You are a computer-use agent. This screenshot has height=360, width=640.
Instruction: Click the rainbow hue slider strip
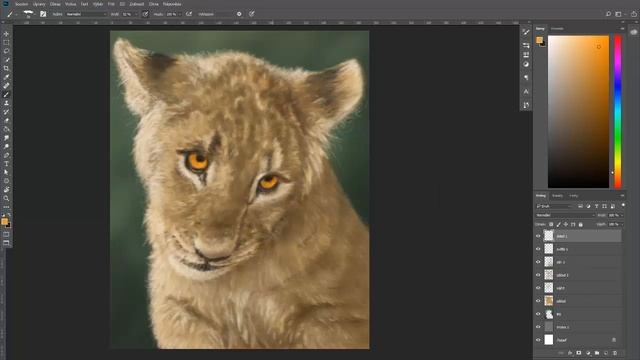618,111
